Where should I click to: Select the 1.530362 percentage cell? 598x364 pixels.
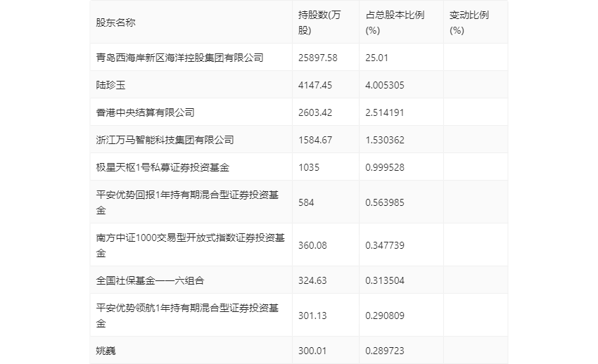385,140
